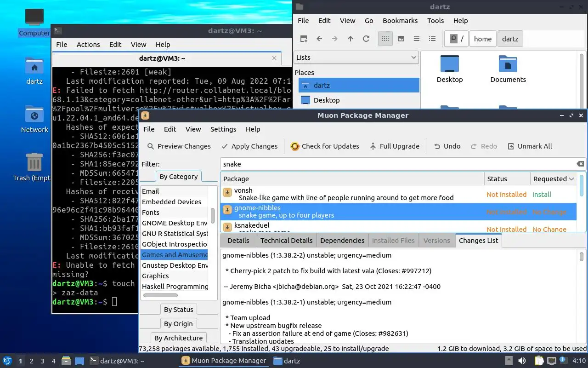Screen dimensions: 588x368
Task: Click Apply Changes in Muon
Action: pos(249,146)
